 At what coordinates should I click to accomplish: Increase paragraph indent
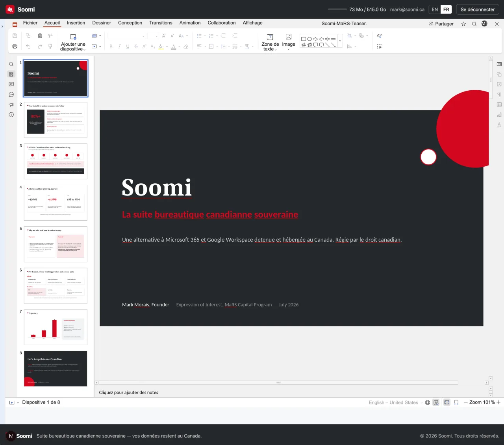(235, 35)
